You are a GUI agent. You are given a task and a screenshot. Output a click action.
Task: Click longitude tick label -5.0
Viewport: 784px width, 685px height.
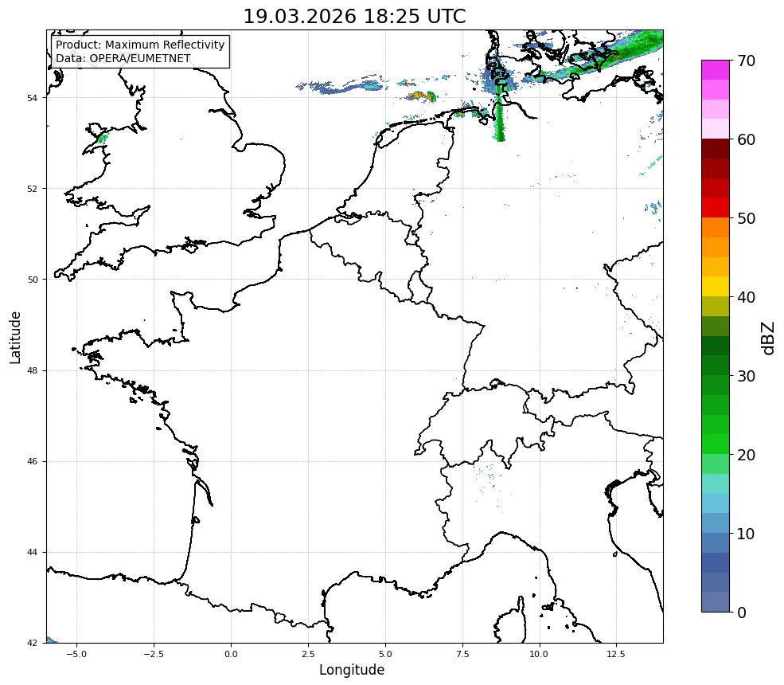[76, 654]
